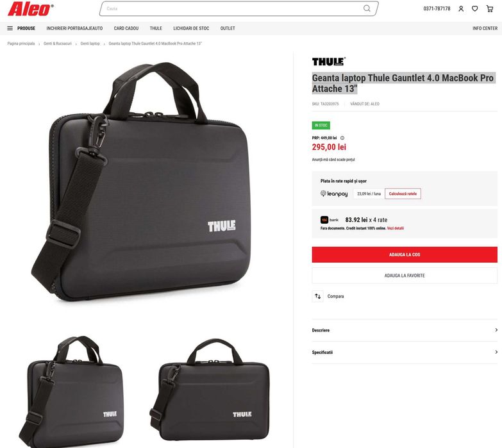Viewport: 502px width, 448px height.
Task: Click the hamburger Produse menu icon
Action: pyautogui.click(x=10, y=28)
